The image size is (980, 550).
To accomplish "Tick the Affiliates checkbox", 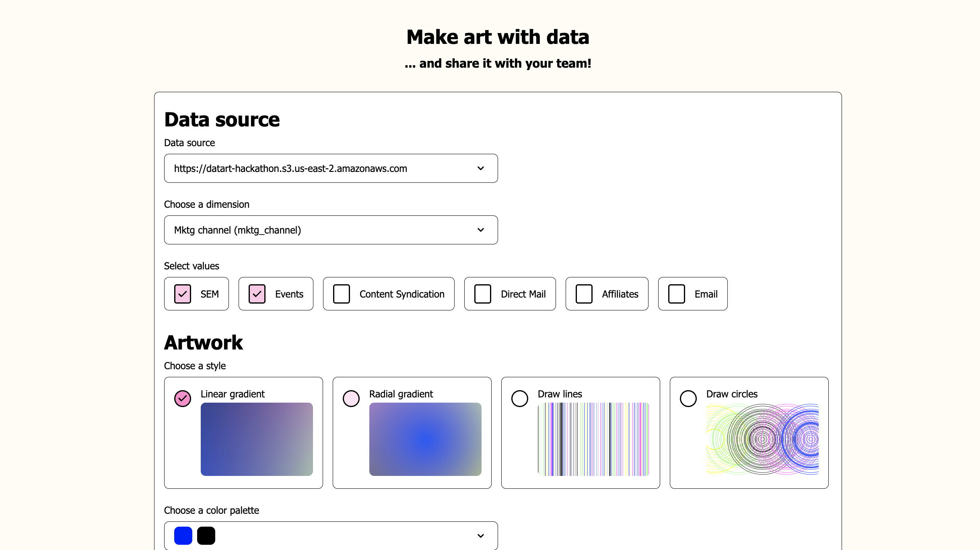I will (x=584, y=294).
